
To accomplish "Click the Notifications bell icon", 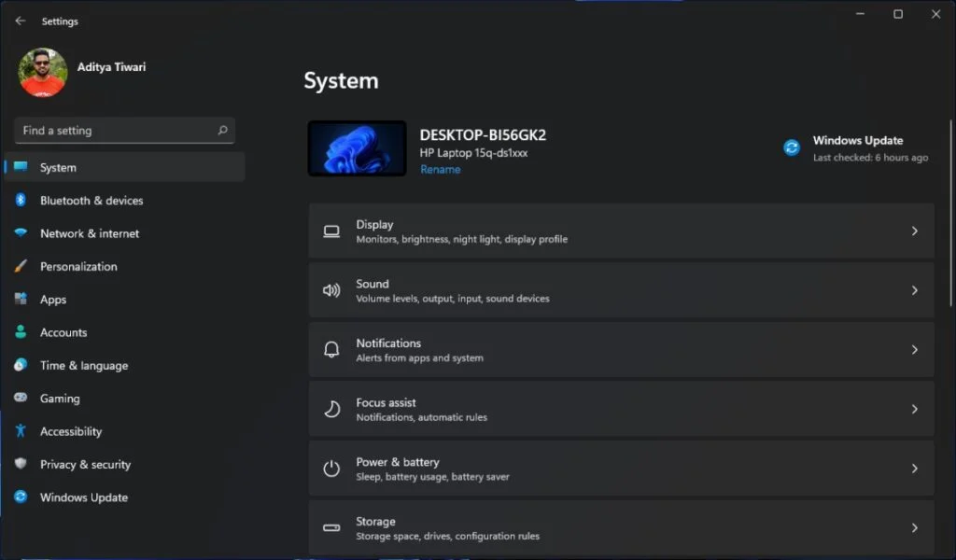I will tap(331, 349).
